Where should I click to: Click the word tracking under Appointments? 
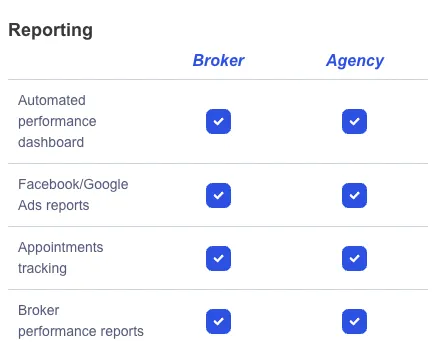(x=42, y=269)
